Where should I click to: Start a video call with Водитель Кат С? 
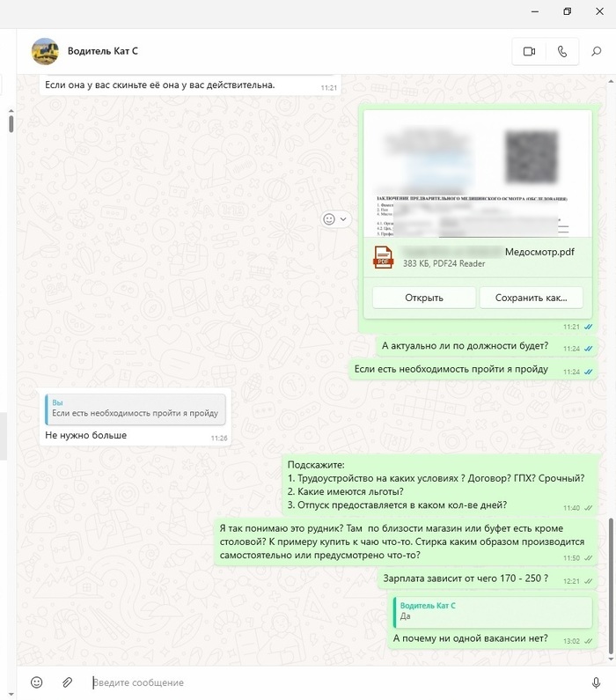[529, 52]
